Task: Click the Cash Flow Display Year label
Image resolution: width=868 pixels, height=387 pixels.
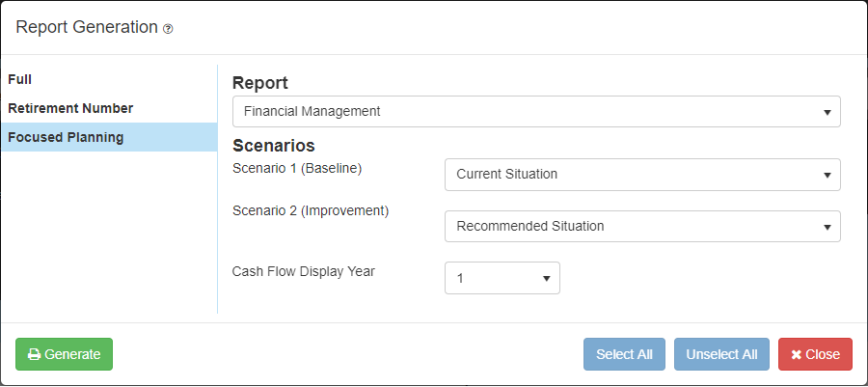Action: tap(304, 271)
